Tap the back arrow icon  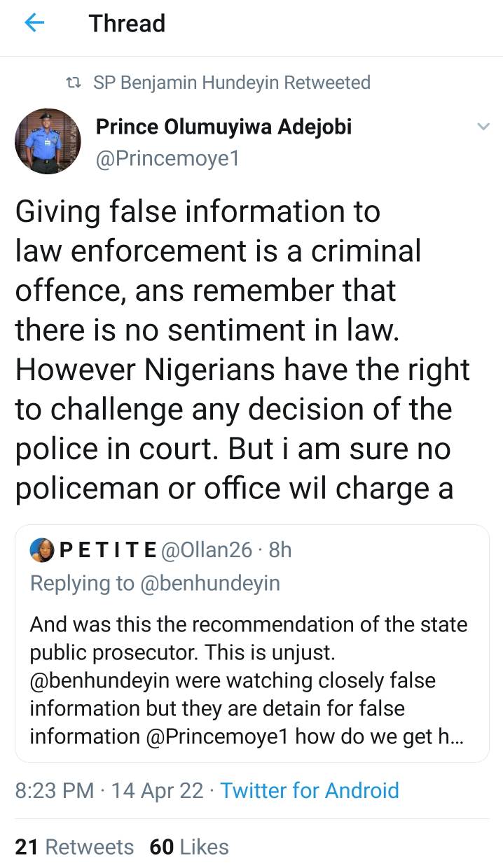[34, 24]
